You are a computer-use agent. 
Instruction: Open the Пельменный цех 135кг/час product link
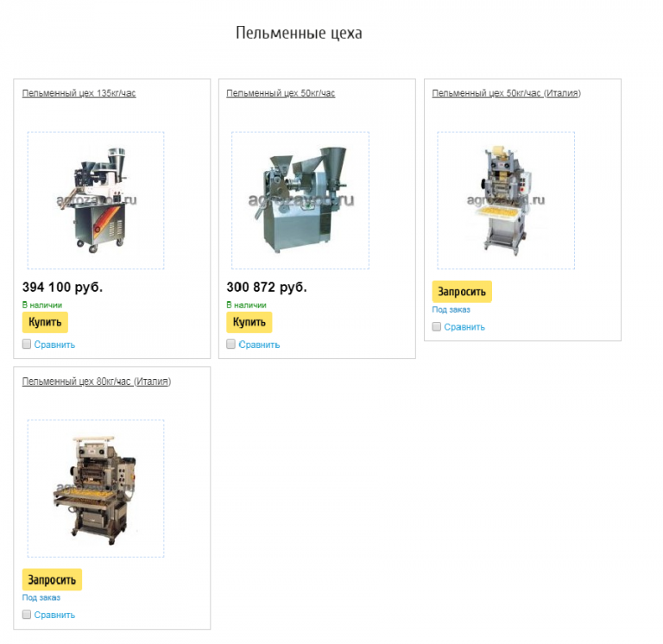coord(79,93)
